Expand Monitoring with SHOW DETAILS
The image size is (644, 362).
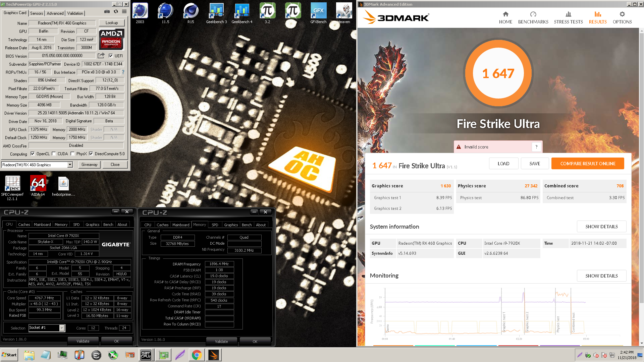(x=601, y=276)
